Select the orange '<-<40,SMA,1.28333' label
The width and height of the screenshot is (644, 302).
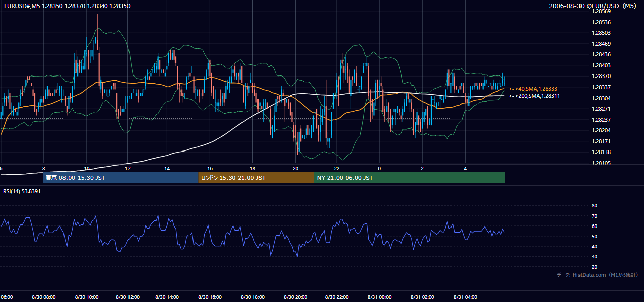[533, 89]
